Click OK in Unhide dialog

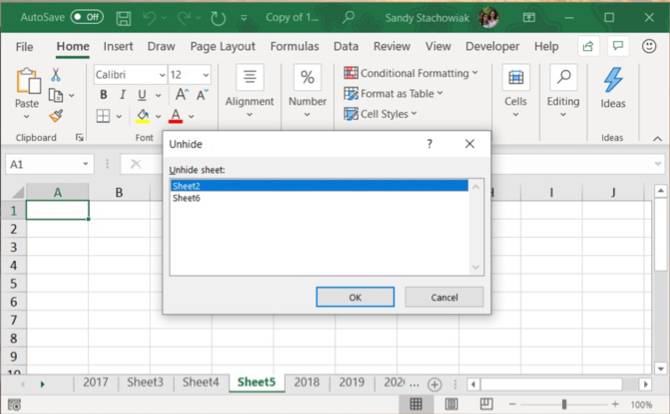coord(355,297)
